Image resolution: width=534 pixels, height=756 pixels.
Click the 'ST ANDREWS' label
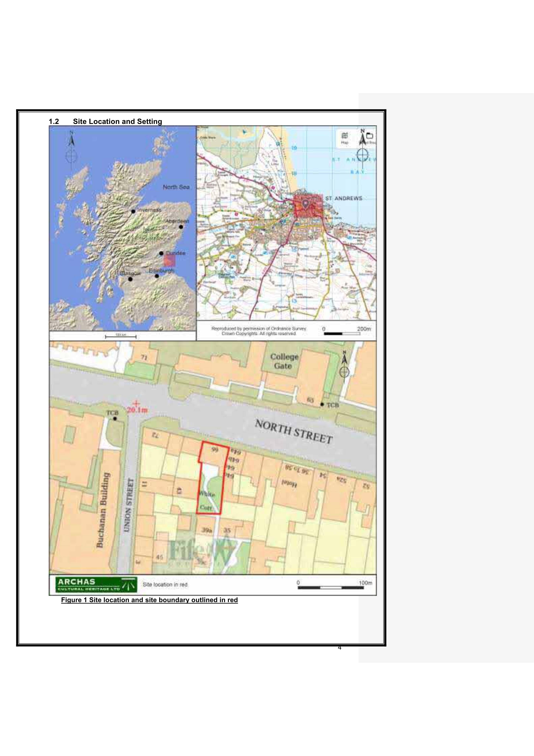tap(343, 198)
